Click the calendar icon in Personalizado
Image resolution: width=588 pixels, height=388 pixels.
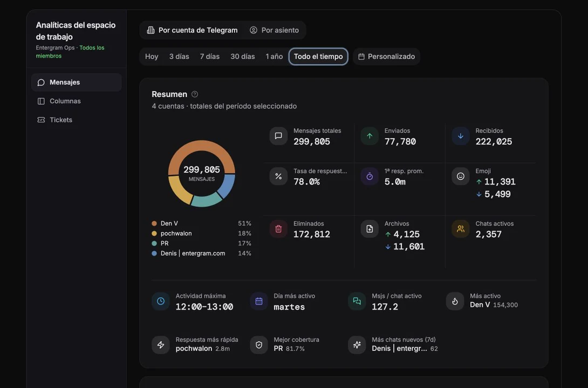[361, 57]
